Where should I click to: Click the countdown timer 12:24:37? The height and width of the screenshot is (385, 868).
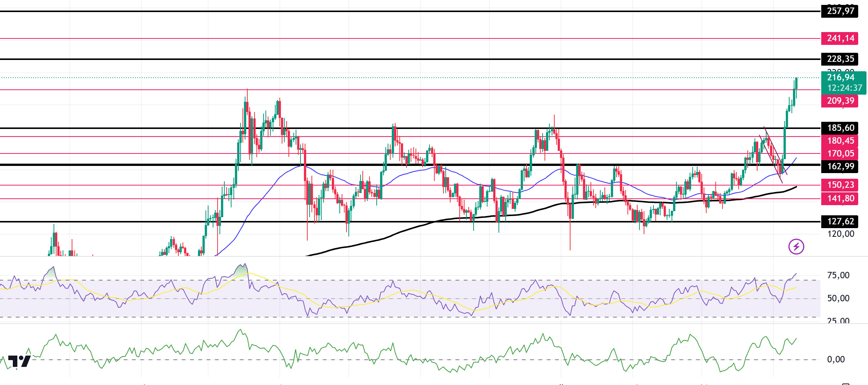click(x=845, y=88)
